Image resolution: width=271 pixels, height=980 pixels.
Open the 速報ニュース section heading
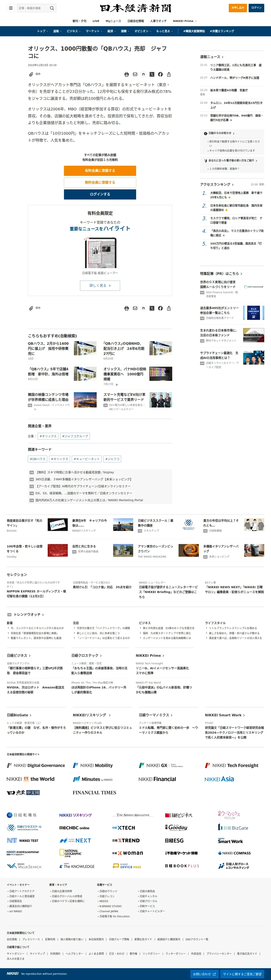[212, 57]
